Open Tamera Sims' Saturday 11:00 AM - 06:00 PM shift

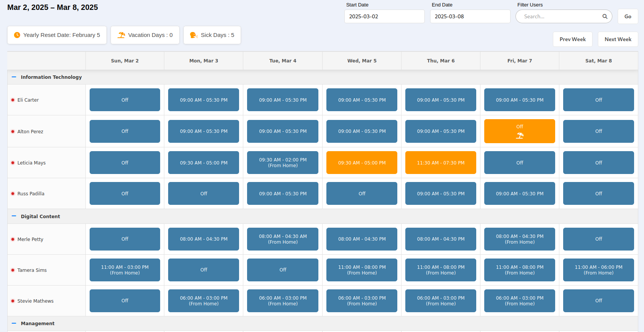599,270
